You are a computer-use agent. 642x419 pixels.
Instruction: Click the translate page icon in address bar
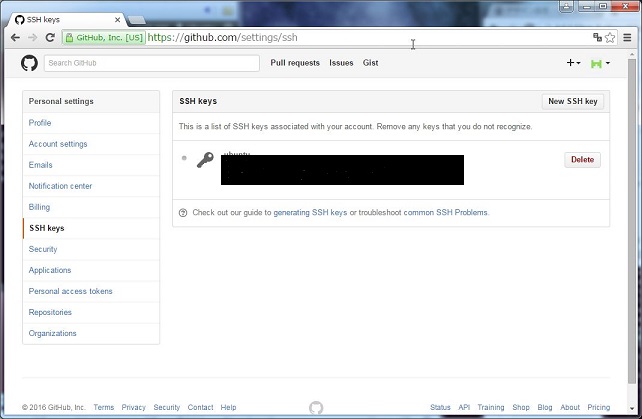(x=597, y=37)
